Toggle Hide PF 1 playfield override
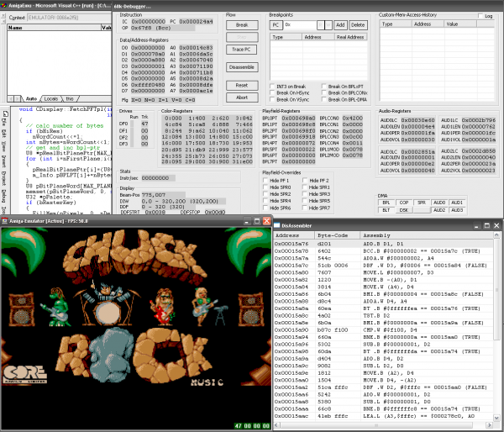Viewport: 504px width, 432px height. [x=265, y=180]
